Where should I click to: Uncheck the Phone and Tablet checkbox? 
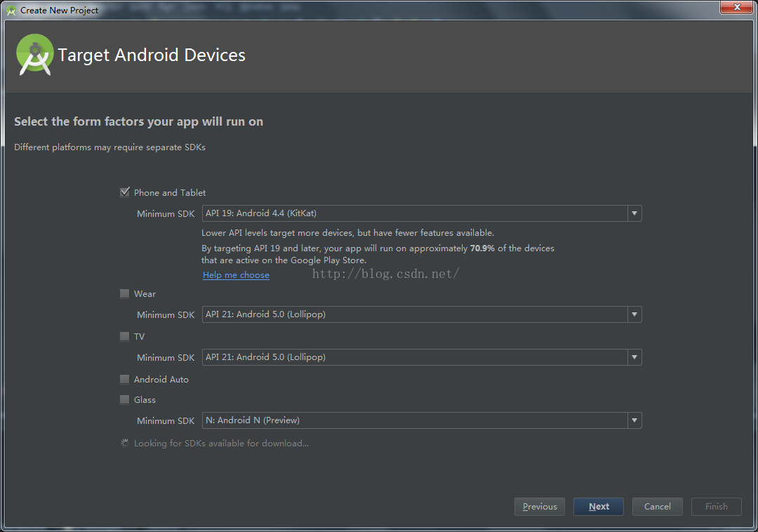[125, 192]
